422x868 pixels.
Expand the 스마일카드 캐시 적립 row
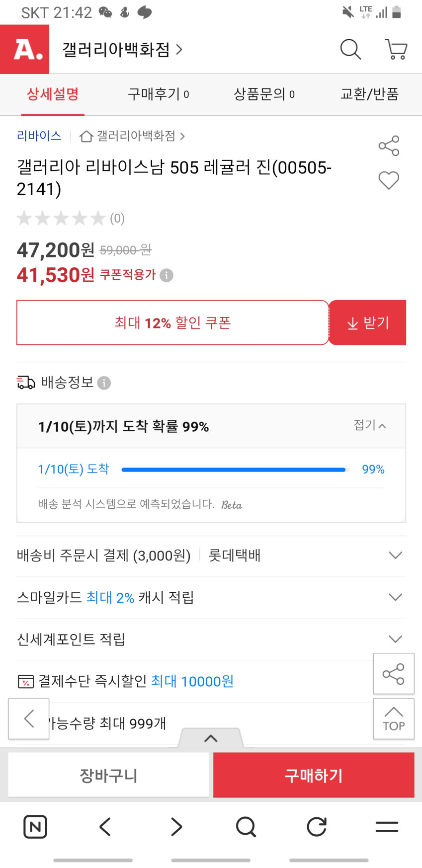(x=395, y=597)
